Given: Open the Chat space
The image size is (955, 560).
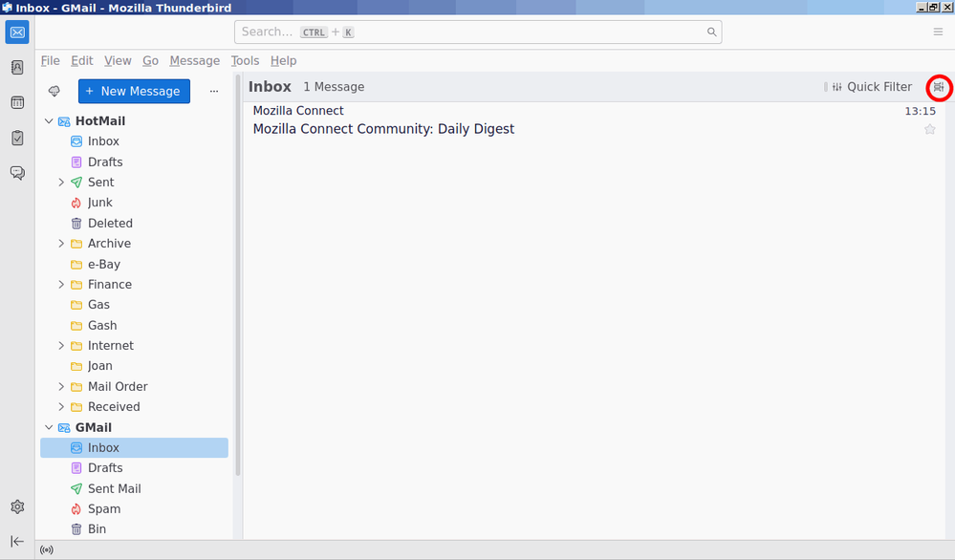Looking at the screenshot, I should click(17, 173).
